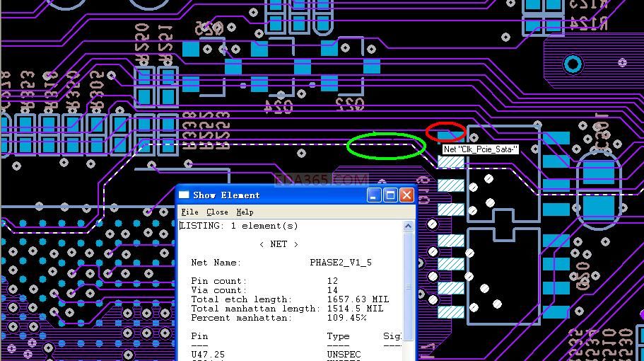Image resolution: width=644 pixels, height=361 pixels.
Task: Click the scrollbar up arrow in listing
Action: click(x=409, y=226)
